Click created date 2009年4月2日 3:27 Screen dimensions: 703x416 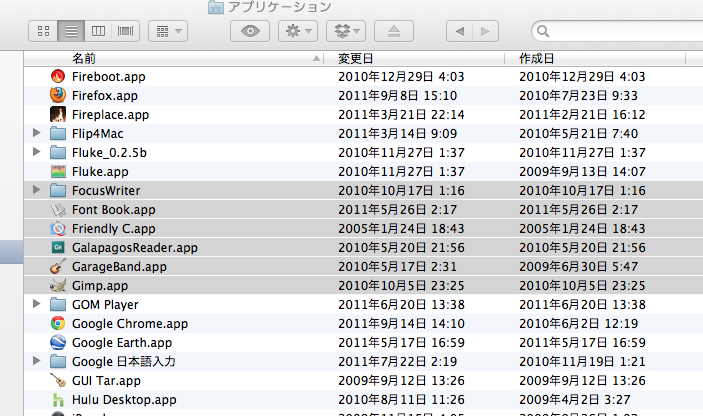point(575,399)
